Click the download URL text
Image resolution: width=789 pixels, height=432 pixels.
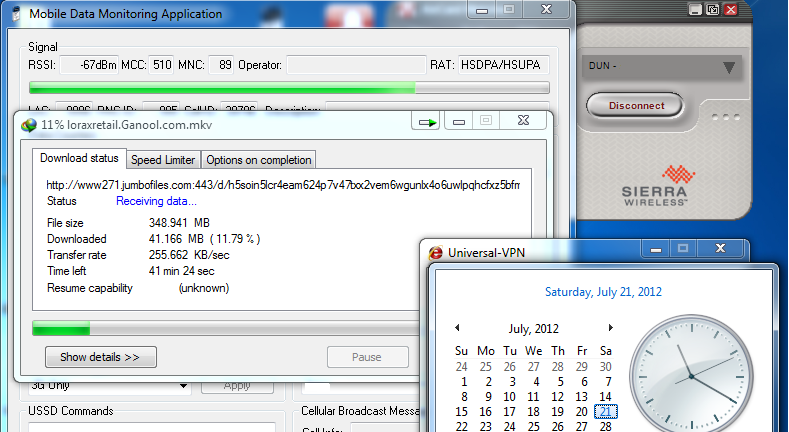pos(283,185)
